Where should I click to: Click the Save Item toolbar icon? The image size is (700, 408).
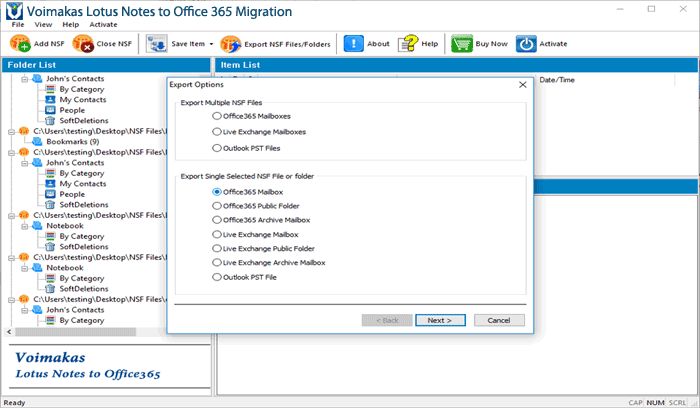click(x=156, y=44)
